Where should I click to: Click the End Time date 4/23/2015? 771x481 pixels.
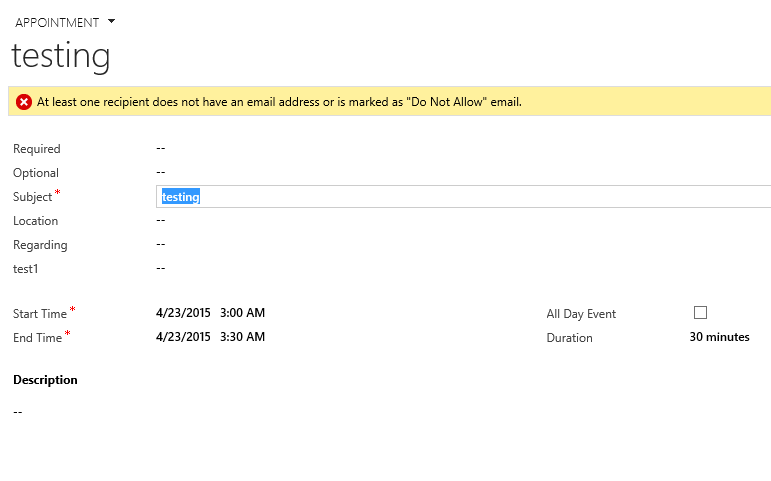click(183, 337)
